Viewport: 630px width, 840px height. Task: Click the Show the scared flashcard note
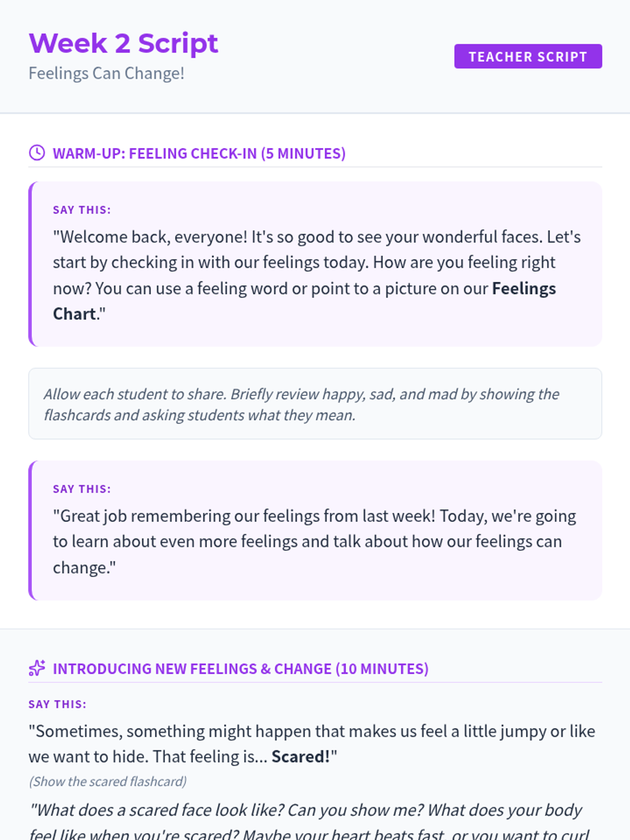click(x=108, y=782)
